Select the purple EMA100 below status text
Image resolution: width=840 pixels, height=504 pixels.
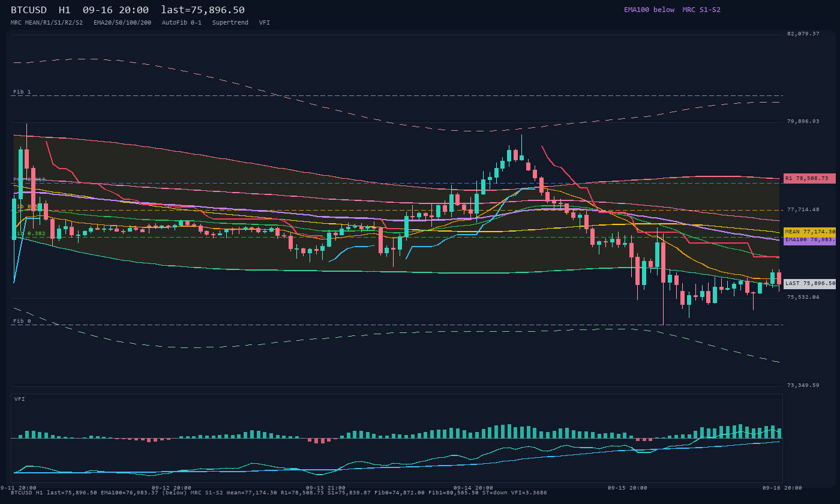click(649, 10)
